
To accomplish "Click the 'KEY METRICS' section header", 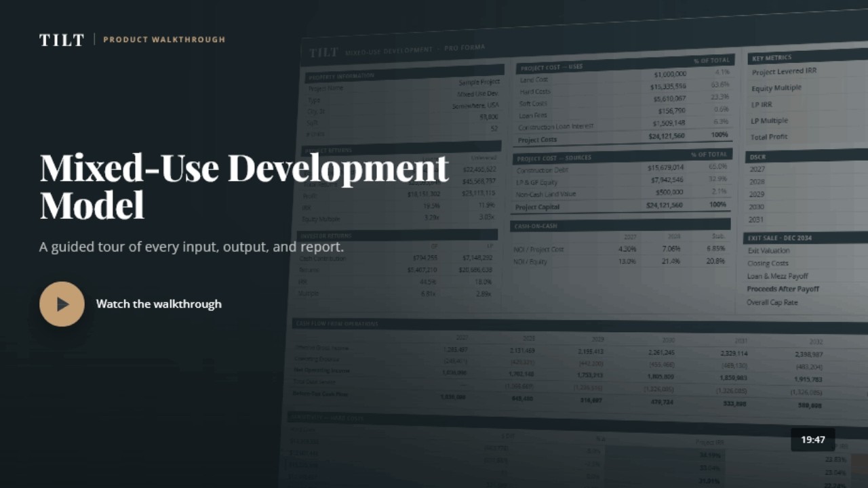I will [772, 58].
